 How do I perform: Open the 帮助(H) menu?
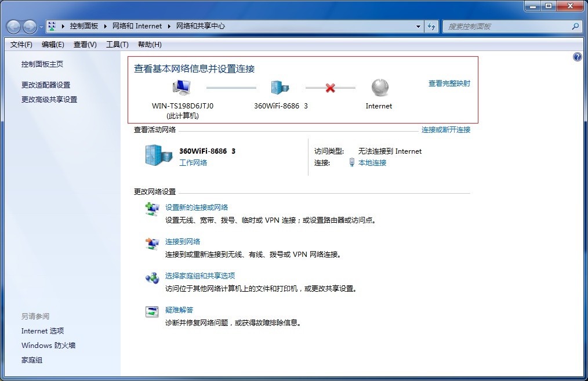[x=150, y=45]
